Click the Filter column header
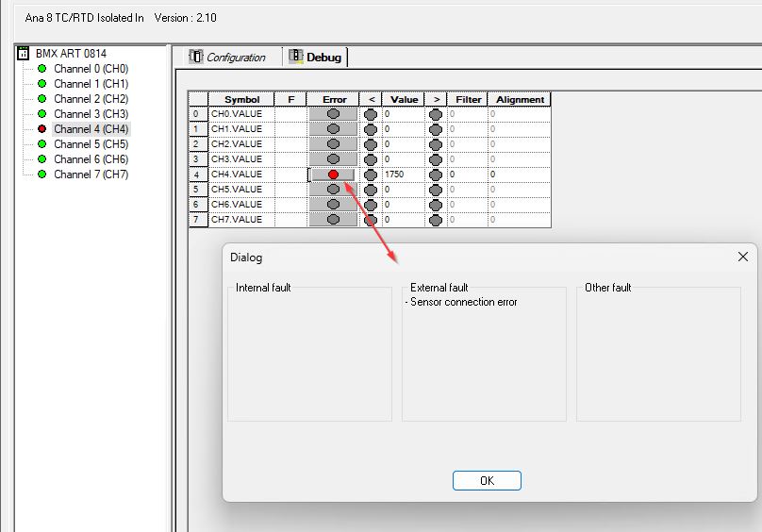Image resolution: width=762 pixels, height=532 pixels. pyautogui.click(x=468, y=99)
